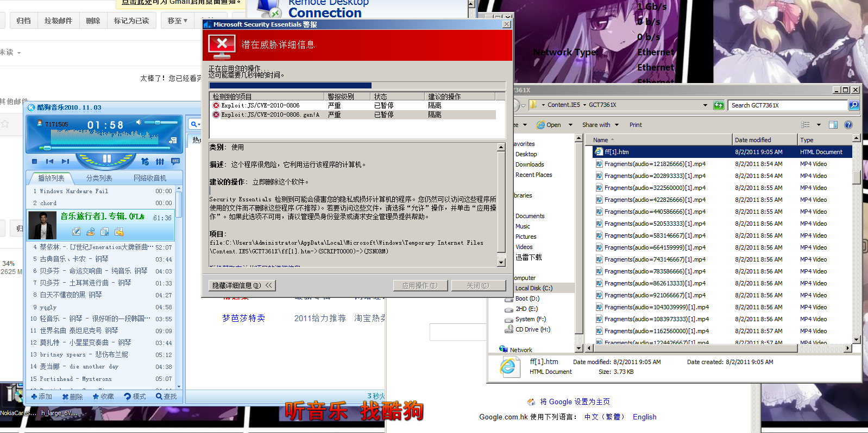Image resolution: width=868 pixels, height=433 pixels.
Task: Open the 'Open' dropdown arrow in Explorer
Action: [x=570, y=125]
